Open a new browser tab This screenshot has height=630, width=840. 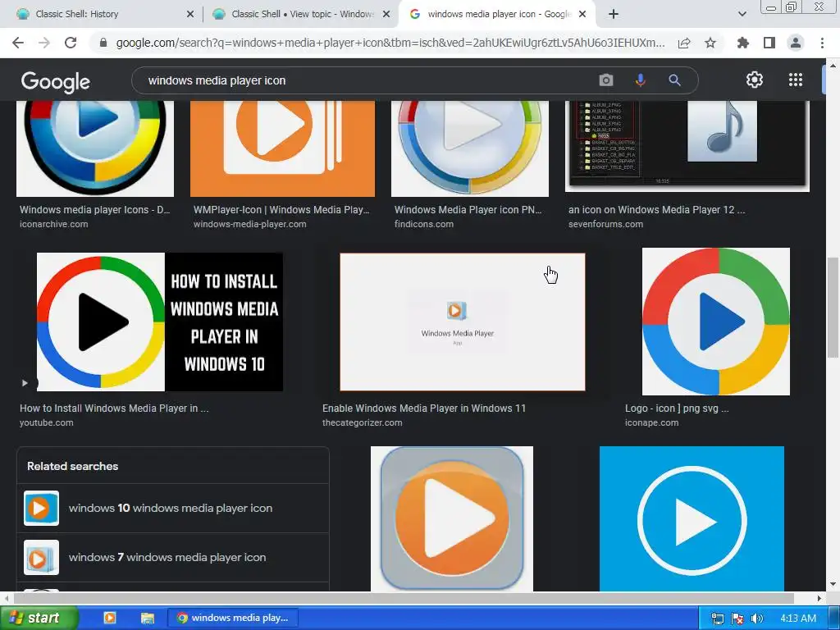[x=614, y=14]
